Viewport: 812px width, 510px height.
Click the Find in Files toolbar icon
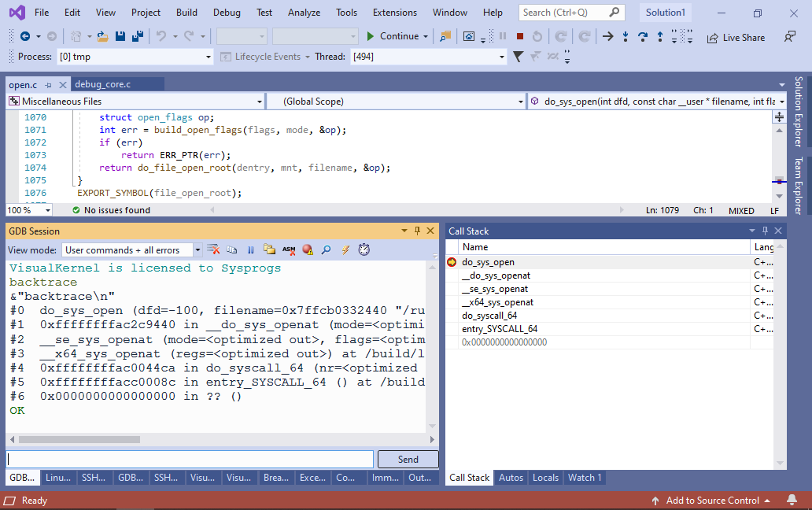click(445, 36)
